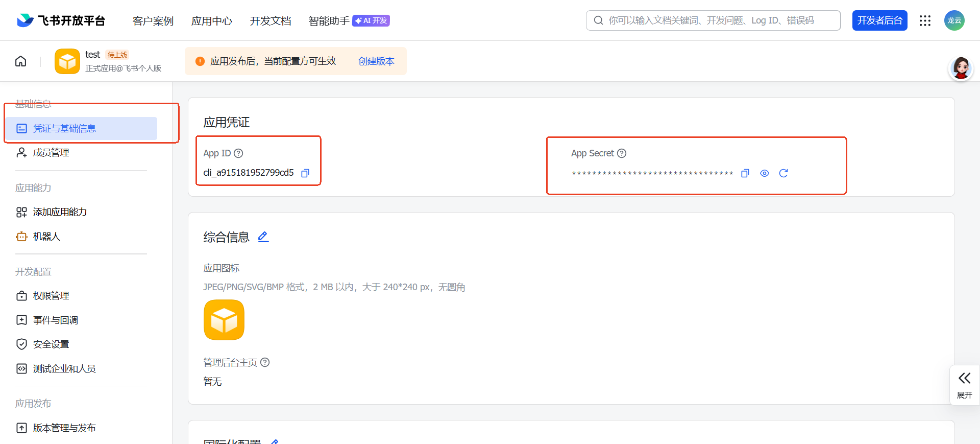Open 智能助手 AI assistant menu
980x444 pixels.
click(x=329, y=21)
